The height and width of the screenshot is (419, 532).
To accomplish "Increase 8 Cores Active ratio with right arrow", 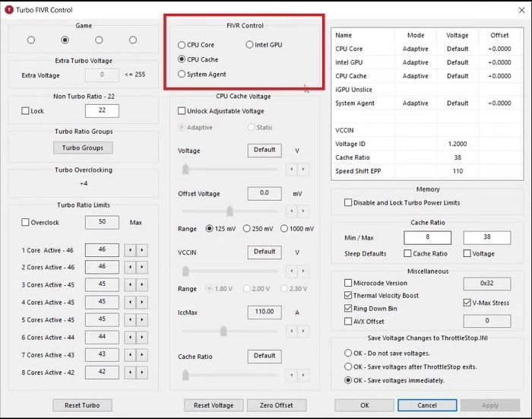I will point(142,373).
